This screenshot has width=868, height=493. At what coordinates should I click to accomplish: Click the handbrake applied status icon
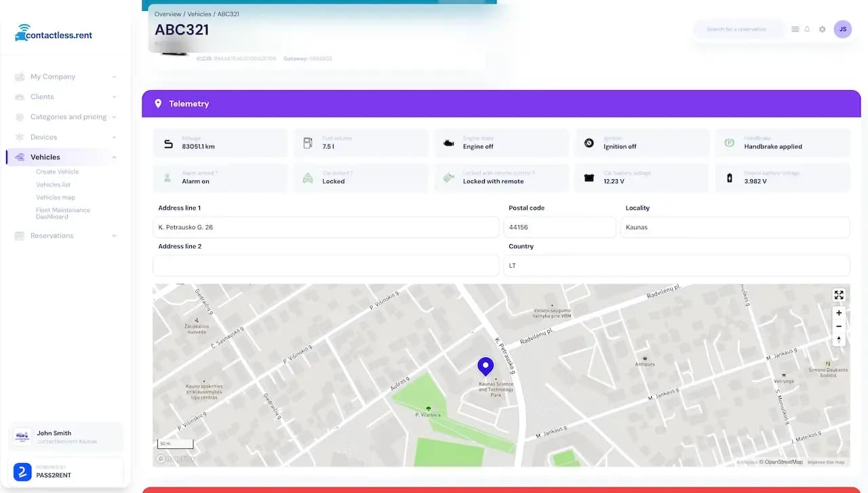728,142
